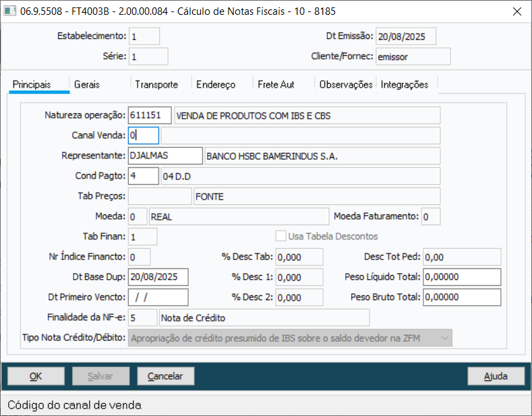Select the Moeda code field

tap(138, 216)
